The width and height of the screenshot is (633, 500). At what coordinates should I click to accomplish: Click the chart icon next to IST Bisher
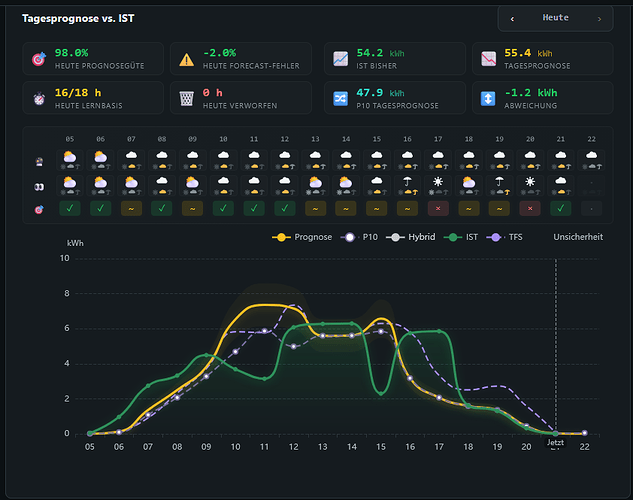click(x=340, y=59)
